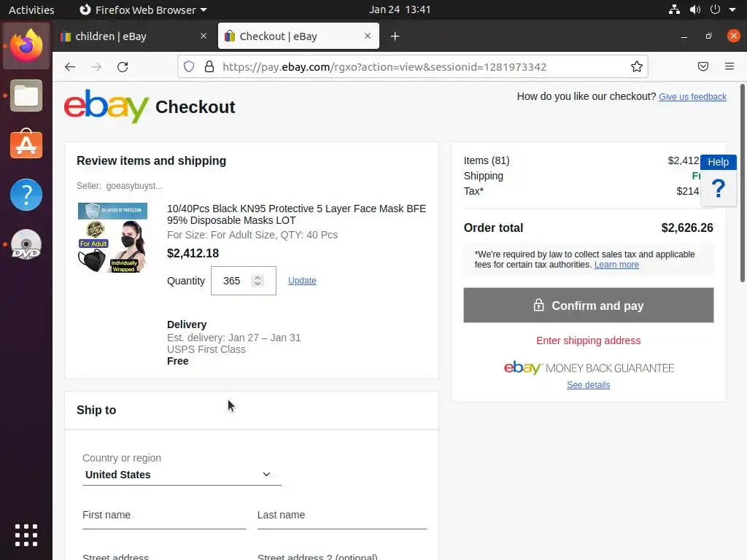Open Files manager from the dock

(x=26, y=96)
